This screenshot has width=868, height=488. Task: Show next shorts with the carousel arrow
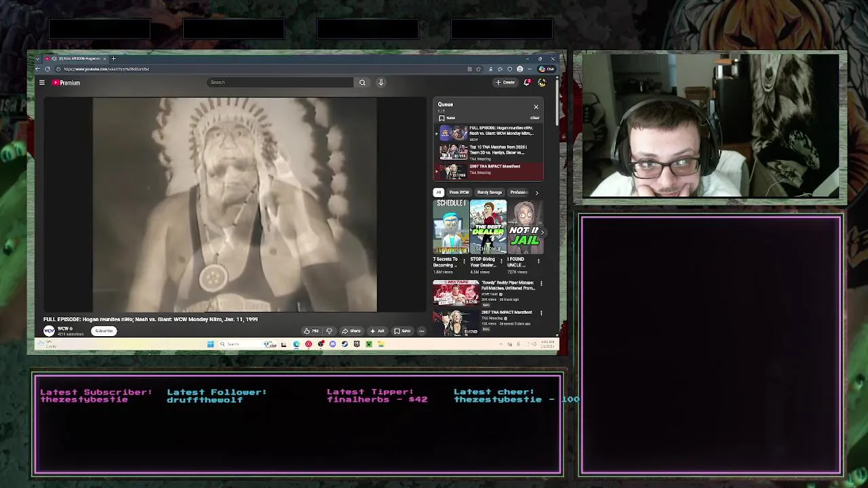(x=542, y=232)
